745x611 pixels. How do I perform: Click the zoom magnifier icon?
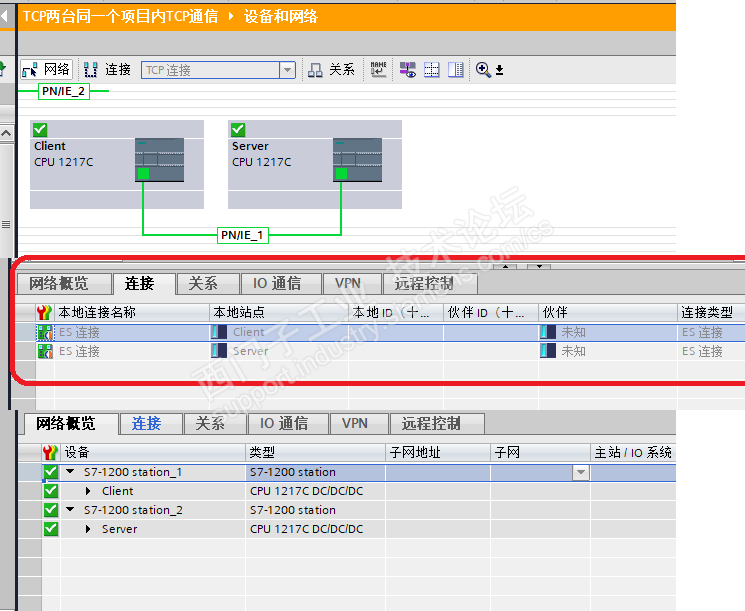click(x=483, y=70)
